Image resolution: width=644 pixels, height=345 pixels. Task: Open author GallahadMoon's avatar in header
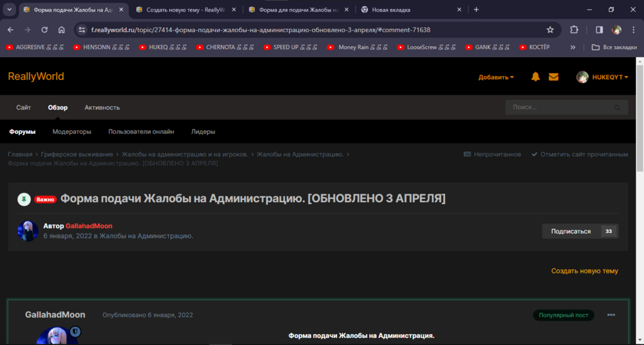[28, 231]
